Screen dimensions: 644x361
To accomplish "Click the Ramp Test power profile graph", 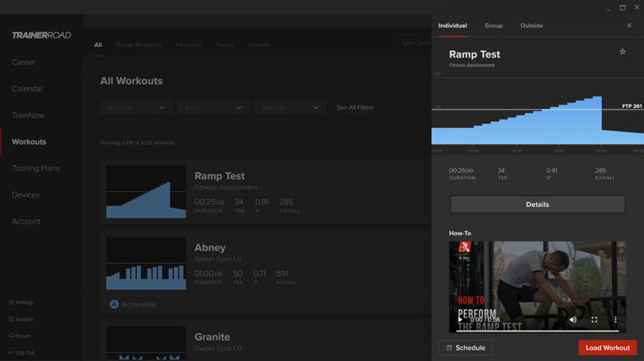I will tap(538, 120).
